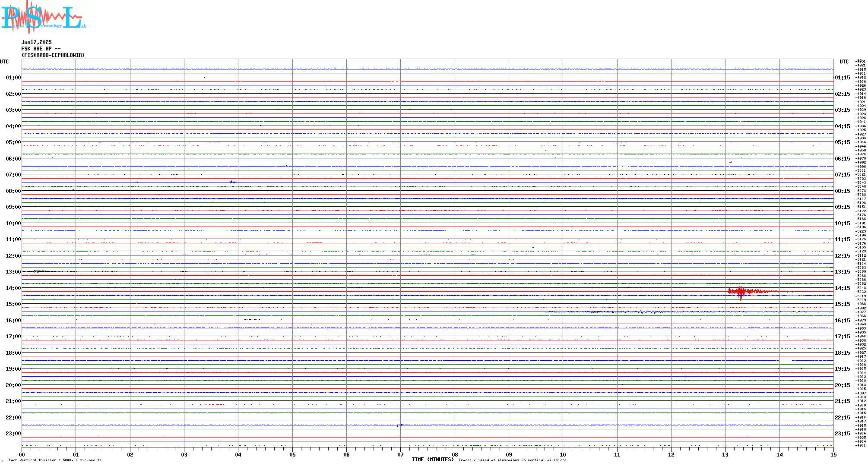This screenshot has height=466, width=868.
Task: Click minute 11 tick label on bottom axis
Action: 617,454
